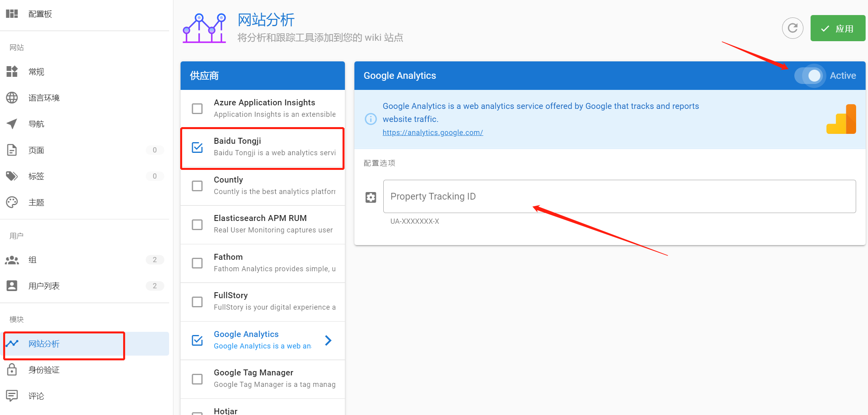Screen dimensions: 868x415
Task: Click the 供应商 panel header
Action: click(263, 76)
